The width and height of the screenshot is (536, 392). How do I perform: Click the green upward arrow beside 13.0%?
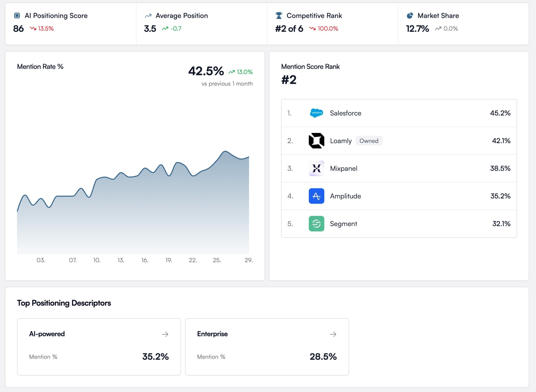[231, 71]
